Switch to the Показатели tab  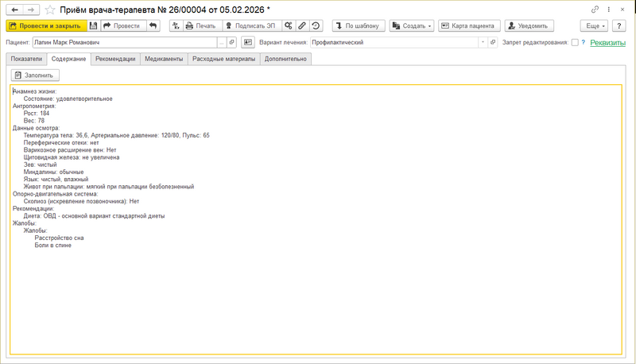coord(26,59)
